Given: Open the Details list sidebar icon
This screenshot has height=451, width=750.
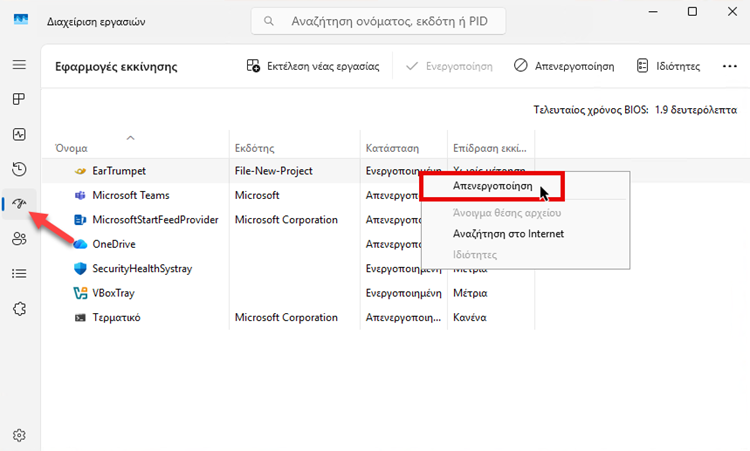Looking at the screenshot, I should point(19,273).
